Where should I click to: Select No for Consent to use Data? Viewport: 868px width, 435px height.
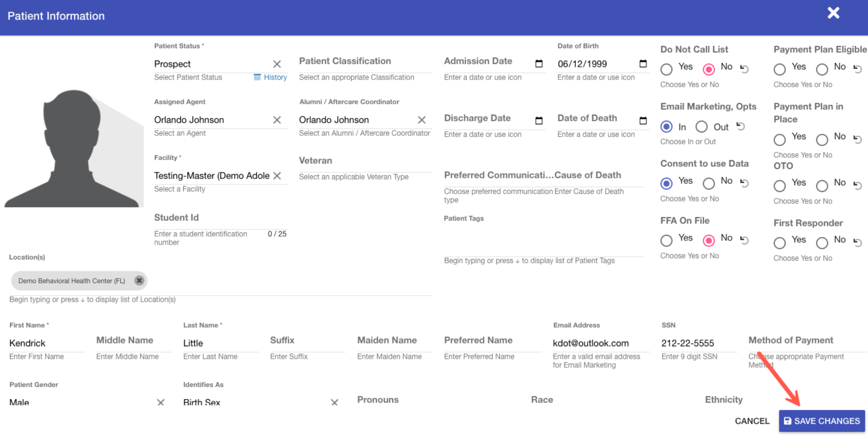[x=709, y=183]
